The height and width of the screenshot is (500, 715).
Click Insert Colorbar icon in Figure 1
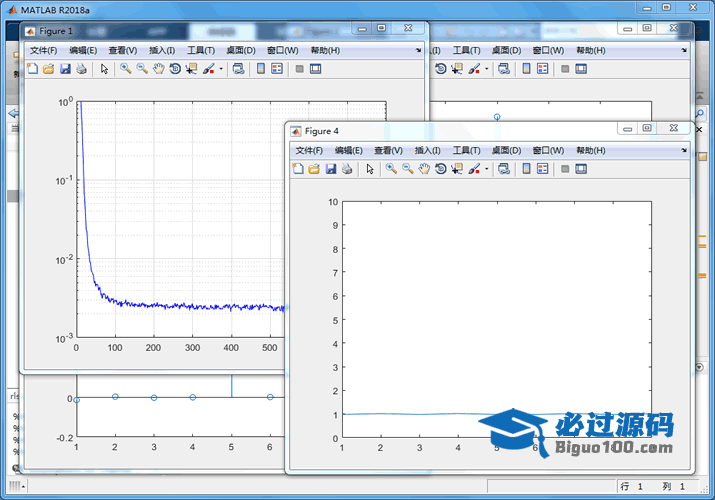pyautogui.click(x=261, y=69)
